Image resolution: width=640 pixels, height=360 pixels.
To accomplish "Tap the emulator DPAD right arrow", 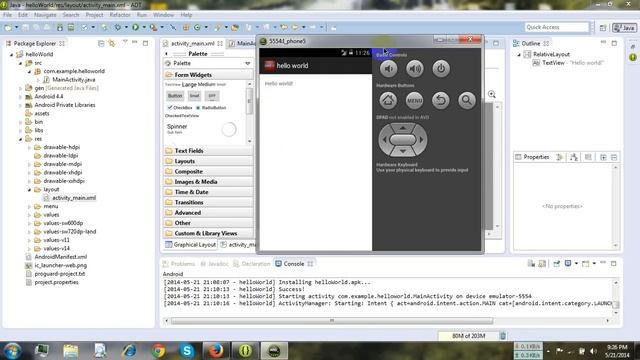I will click(422, 140).
